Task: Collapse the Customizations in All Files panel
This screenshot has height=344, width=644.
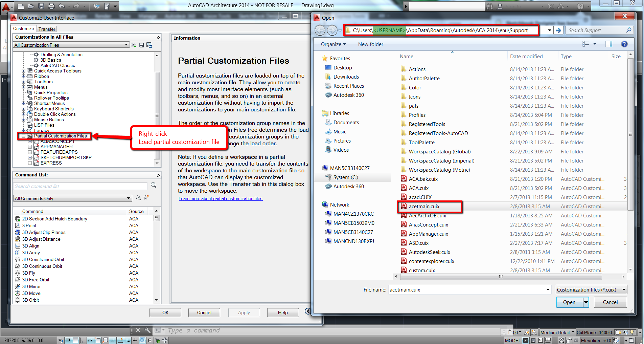Action: [158, 38]
